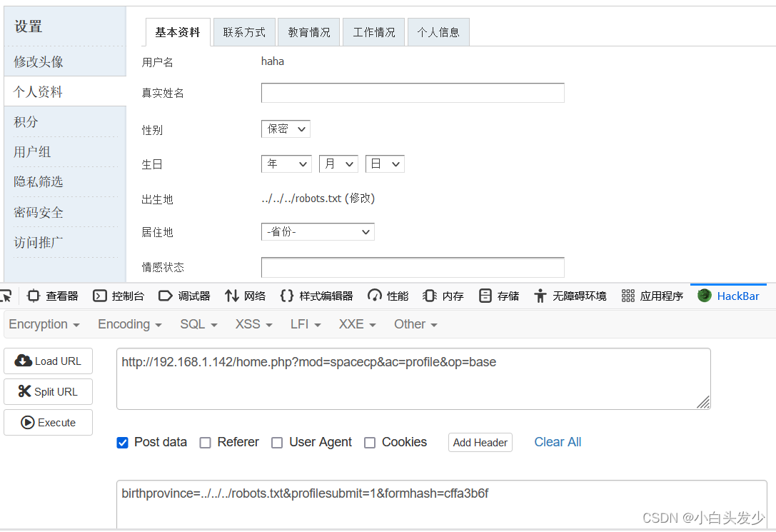Open the 性别 (保密) select box
Viewport: 776px width, 532px height.
(x=286, y=129)
